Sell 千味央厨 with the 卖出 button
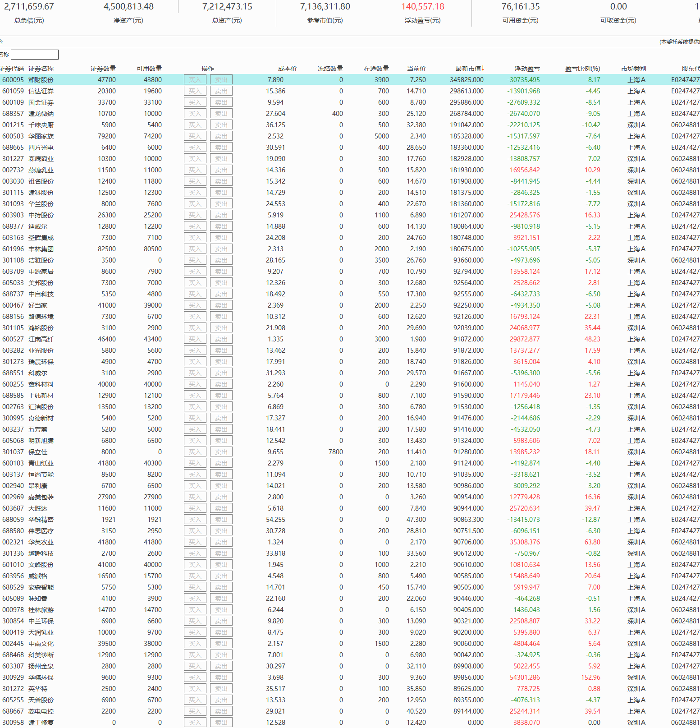700x728 pixels. pos(221,125)
